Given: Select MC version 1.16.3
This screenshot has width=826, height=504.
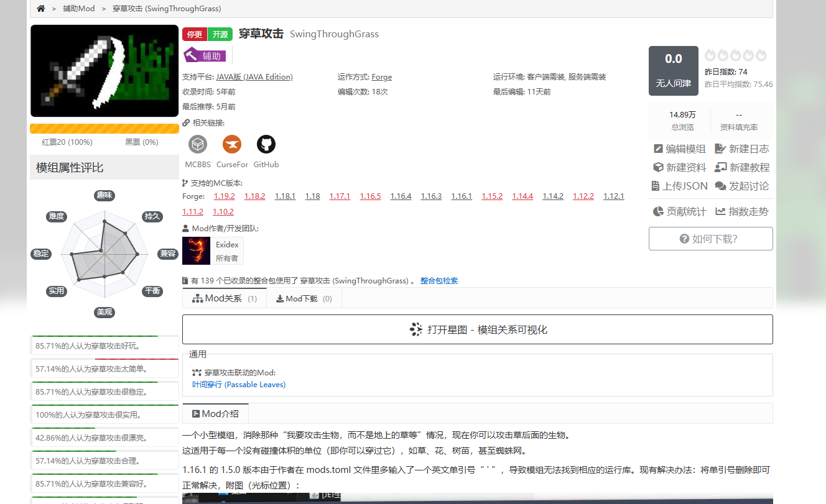Looking at the screenshot, I should coord(431,196).
